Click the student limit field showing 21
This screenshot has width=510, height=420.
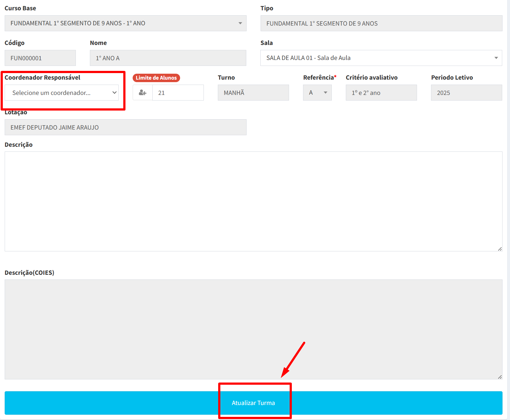(x=178, y=93)
